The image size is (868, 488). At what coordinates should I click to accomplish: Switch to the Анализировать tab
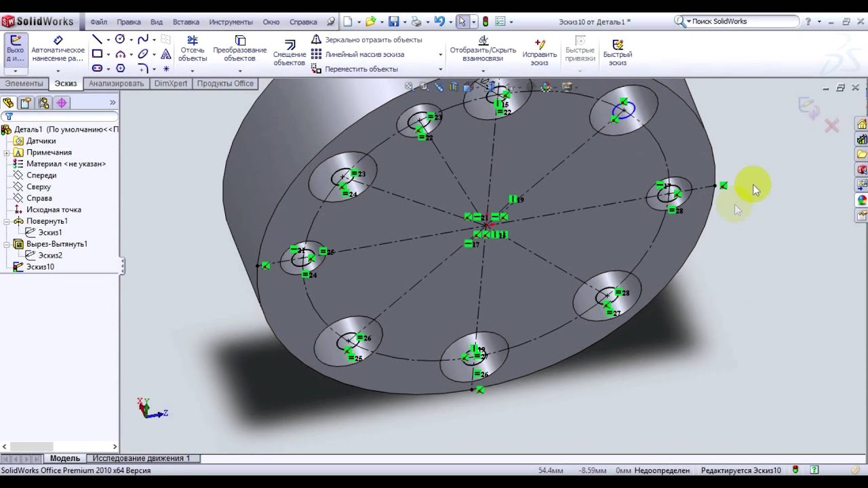(116, 83)
